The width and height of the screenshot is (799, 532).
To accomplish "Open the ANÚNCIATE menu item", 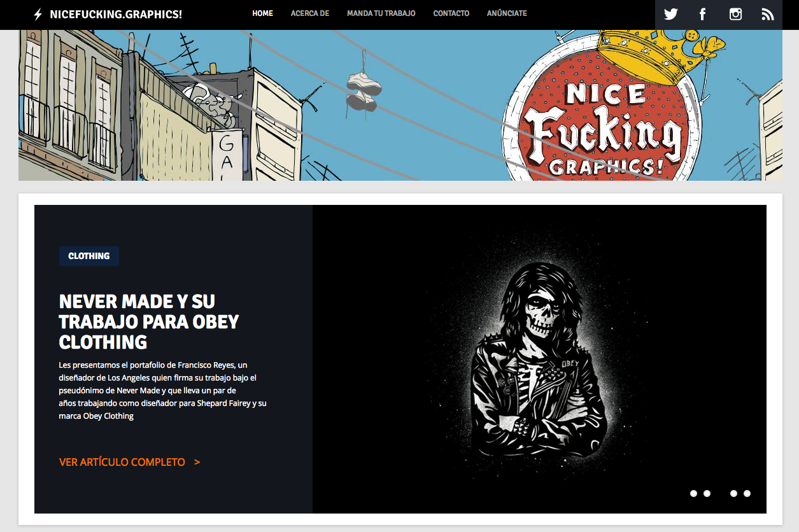I will (507, 13).
